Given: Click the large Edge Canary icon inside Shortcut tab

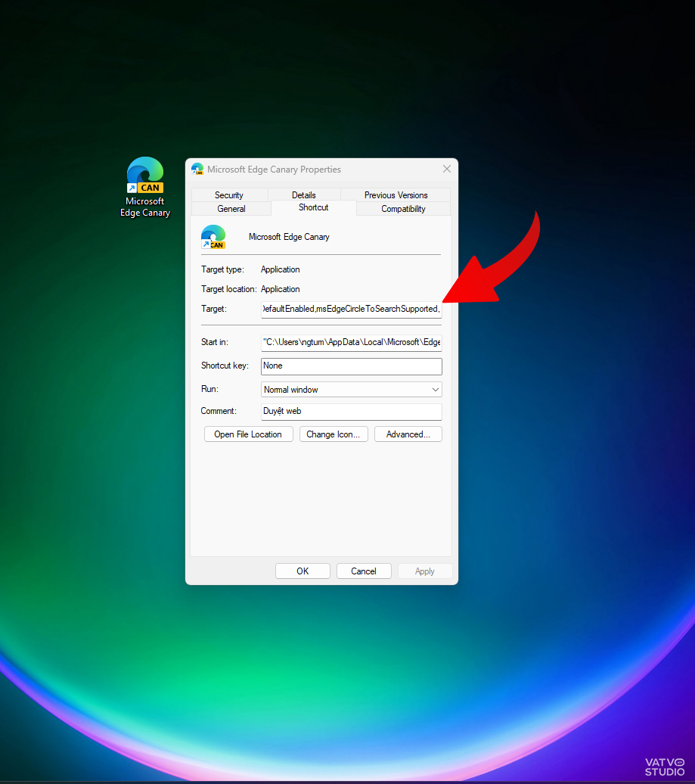Looking at the screenshot, I should click(213, 237).
